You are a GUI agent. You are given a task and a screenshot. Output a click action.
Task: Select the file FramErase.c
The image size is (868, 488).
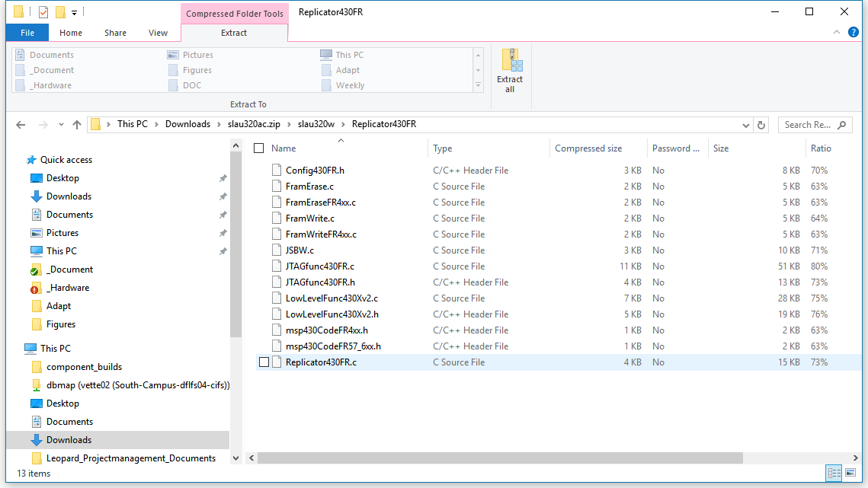[x=309, y=187]
